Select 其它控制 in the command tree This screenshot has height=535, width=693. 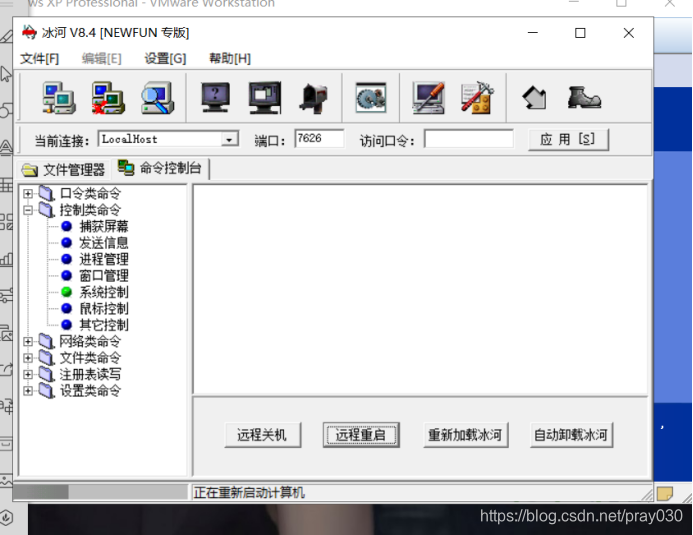tap(104, 325)
